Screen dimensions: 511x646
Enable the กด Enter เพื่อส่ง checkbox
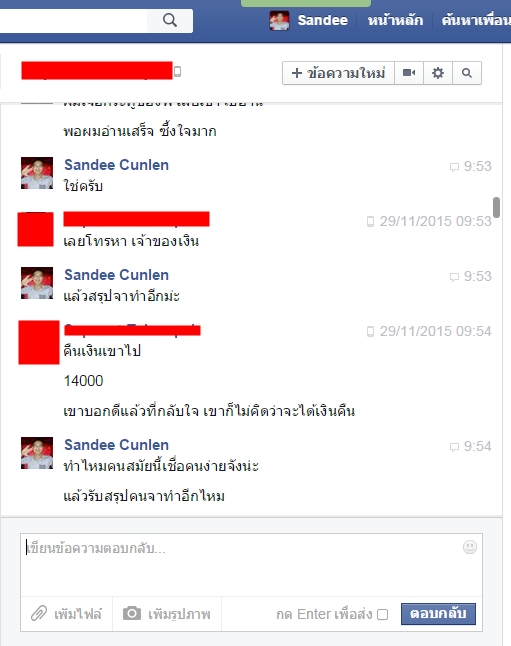[x=382, y=614]
